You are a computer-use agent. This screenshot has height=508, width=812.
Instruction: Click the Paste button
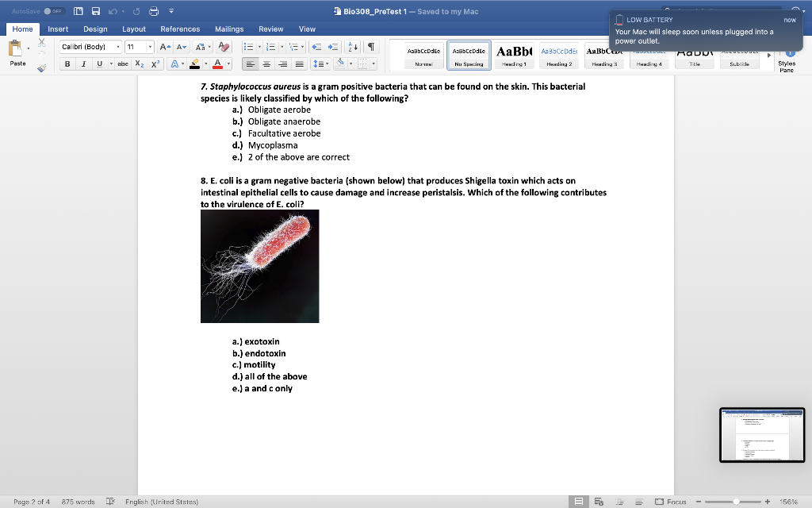point(17,53)
